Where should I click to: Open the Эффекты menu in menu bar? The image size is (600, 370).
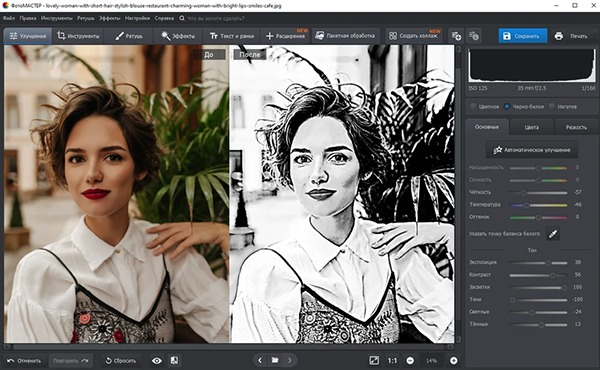pos(109,18)
